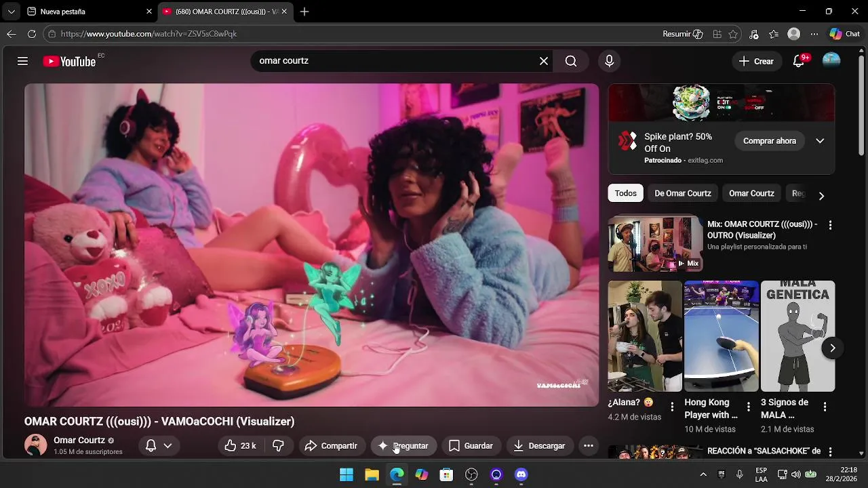Click the Descargar button

pos(539,446)
